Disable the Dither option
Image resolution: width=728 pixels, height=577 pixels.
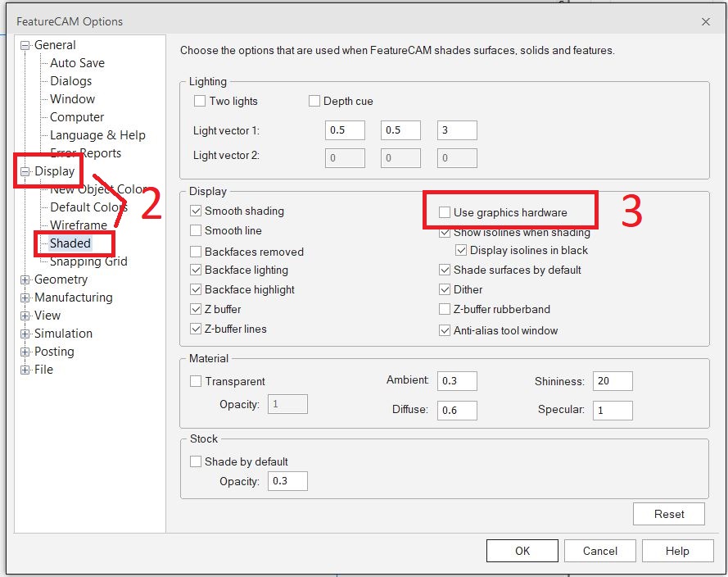pos(443,289)
